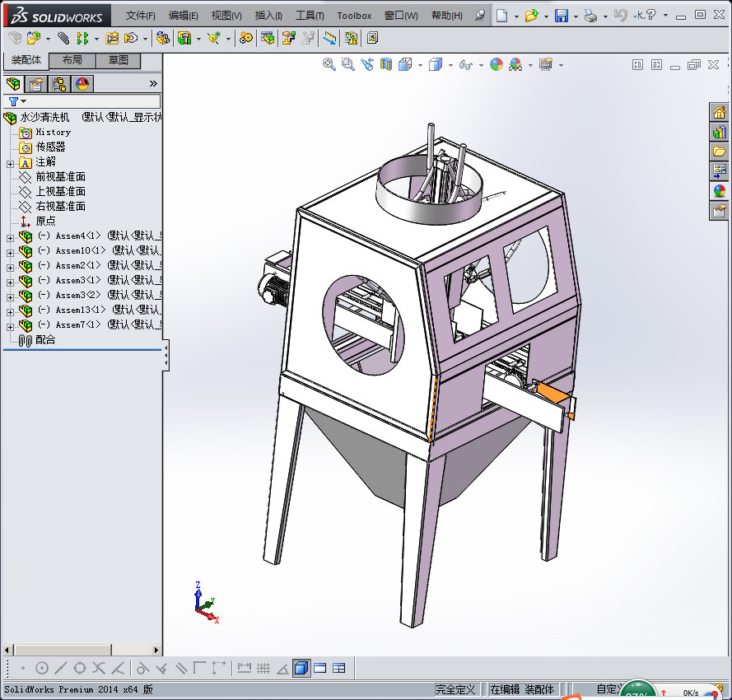Expand the Assem7<1> component node

coord(10,327)
